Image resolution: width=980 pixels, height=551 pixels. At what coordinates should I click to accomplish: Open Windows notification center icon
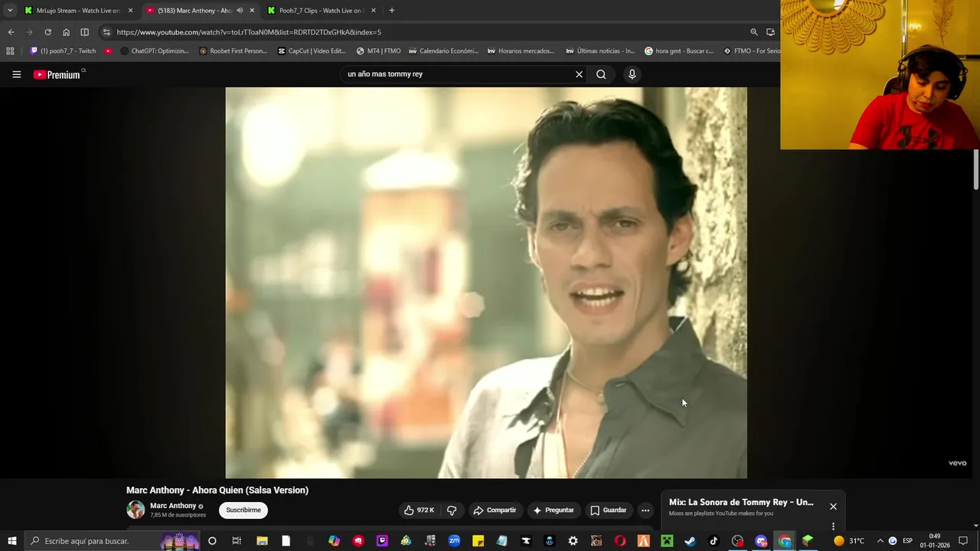(x=963, y=541)
